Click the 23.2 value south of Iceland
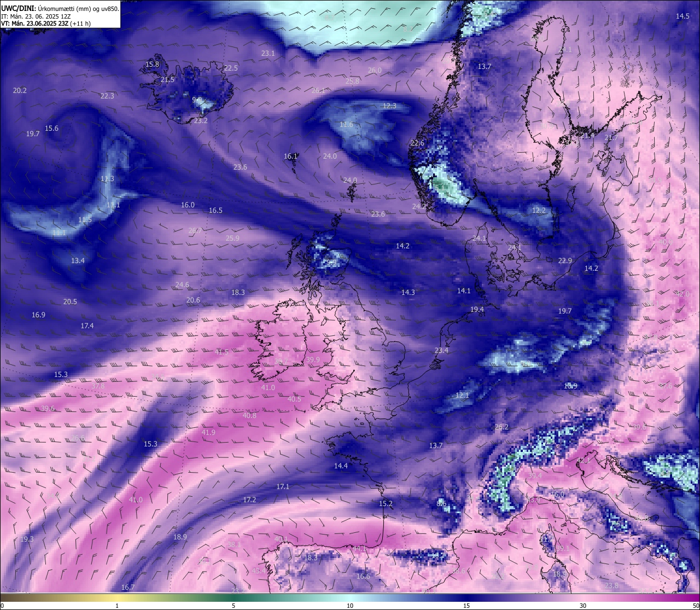 click(x=201, y=121)
